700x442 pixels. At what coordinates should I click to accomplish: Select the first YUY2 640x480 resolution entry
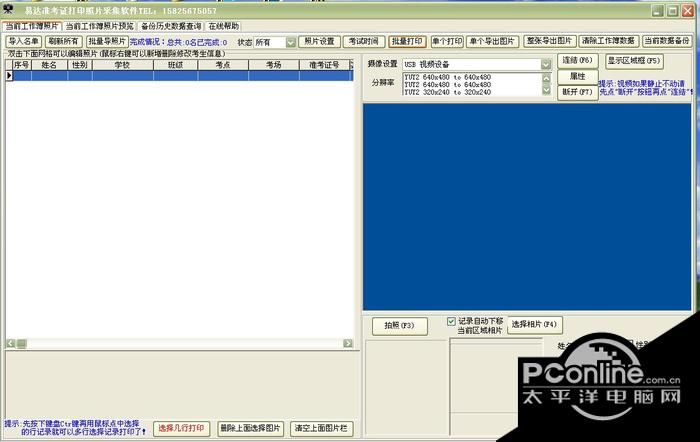click(x=447, y=77)
